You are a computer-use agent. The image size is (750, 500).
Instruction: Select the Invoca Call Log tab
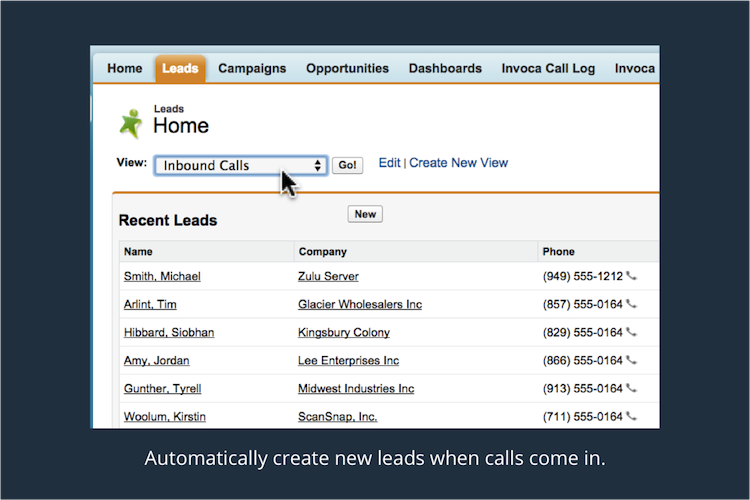548,69
